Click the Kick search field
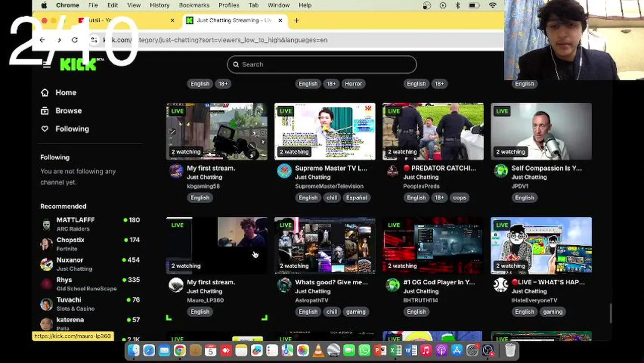 322,65
